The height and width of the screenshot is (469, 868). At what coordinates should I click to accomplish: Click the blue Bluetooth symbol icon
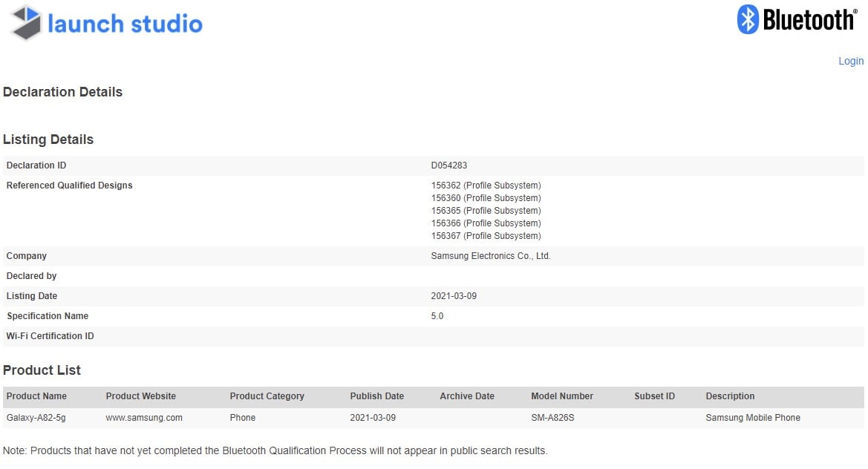pos(747,19)
